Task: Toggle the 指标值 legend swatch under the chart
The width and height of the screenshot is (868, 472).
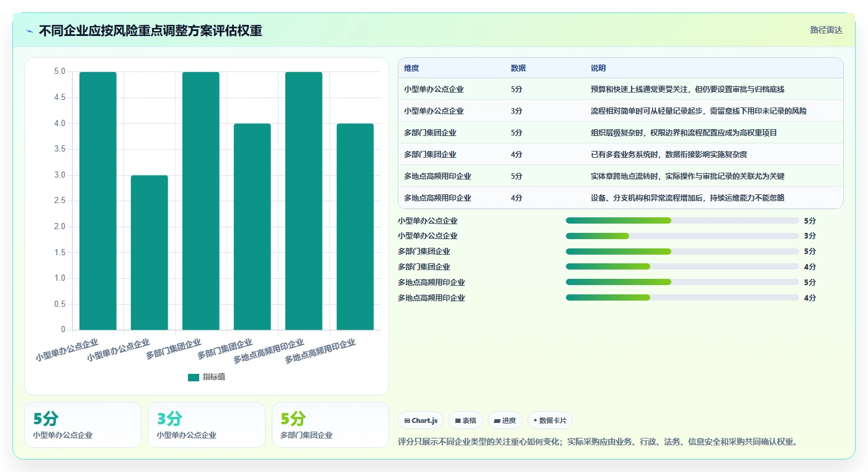Action: [x=194, y=377]
